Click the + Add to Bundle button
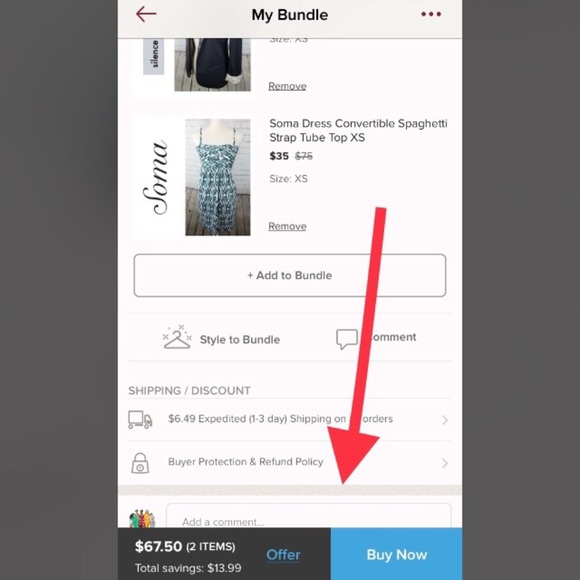 [290, 275]
